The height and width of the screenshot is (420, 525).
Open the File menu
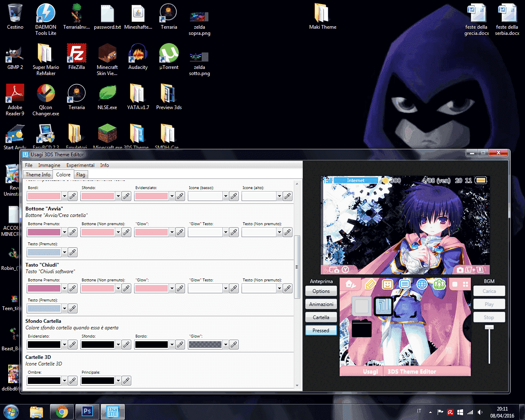[x=29, y=165]
